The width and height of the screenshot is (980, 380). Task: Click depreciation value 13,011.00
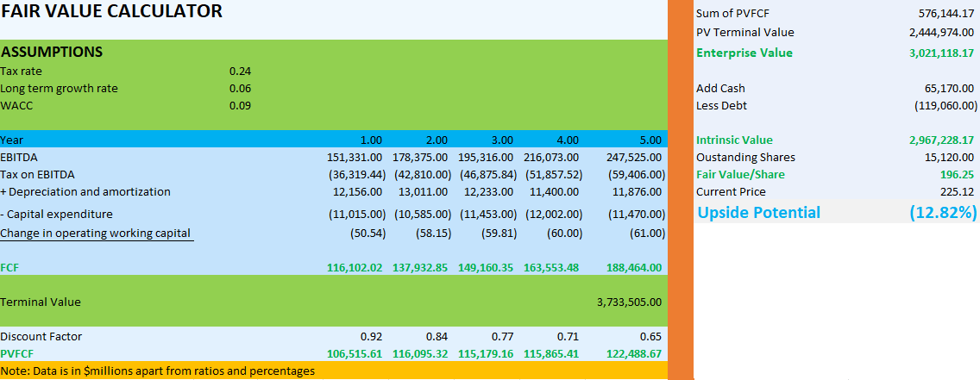tap(424, 191)
